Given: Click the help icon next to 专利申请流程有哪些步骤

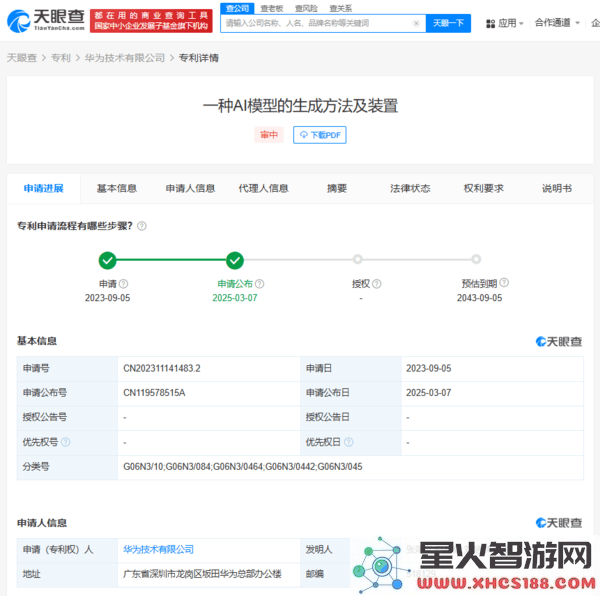Looking at the screenshot, I should pyautogui.click(x=142, y=226).
